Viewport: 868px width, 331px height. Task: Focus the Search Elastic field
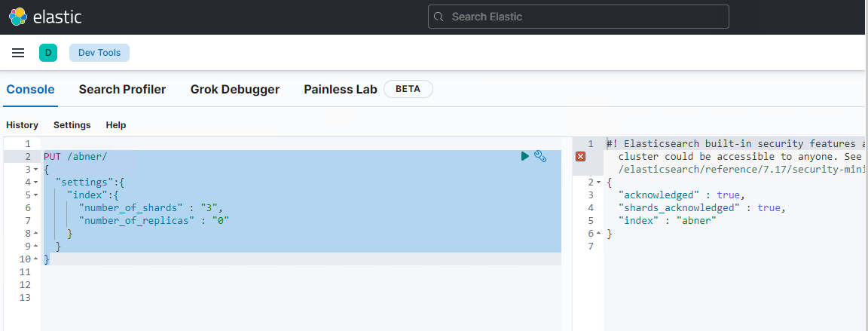click(579, 17)
